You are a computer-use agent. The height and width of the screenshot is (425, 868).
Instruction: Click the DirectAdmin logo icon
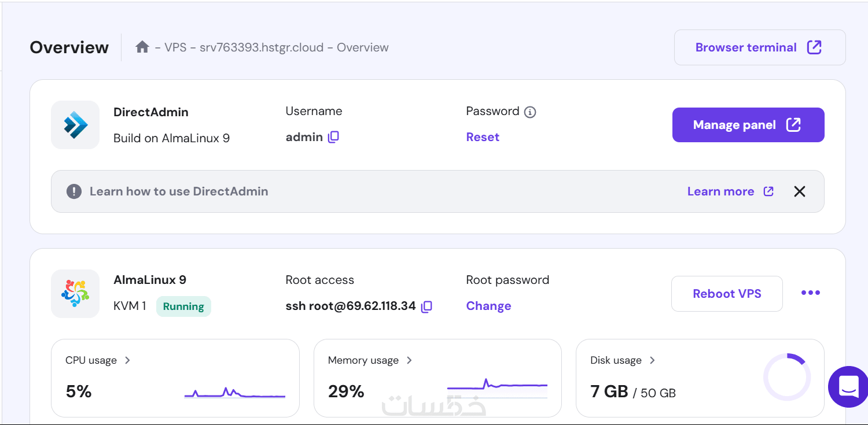click(75, 125)
